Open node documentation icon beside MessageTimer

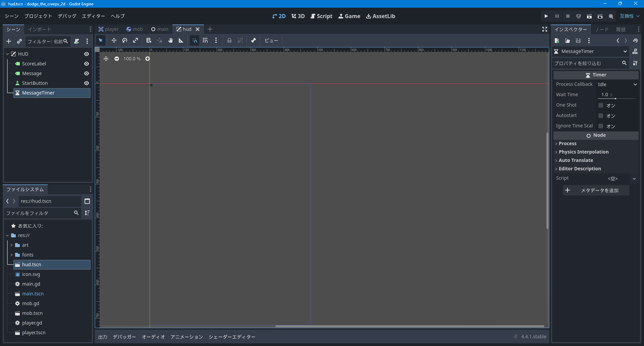(635, 51)
